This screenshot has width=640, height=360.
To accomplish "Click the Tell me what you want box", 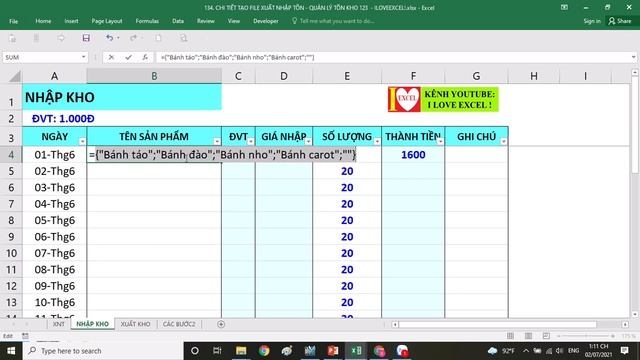I will [x=333, y=21].
